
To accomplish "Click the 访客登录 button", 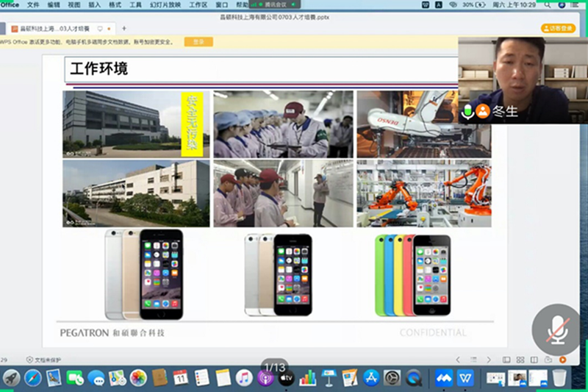I will tap(559, 28).
